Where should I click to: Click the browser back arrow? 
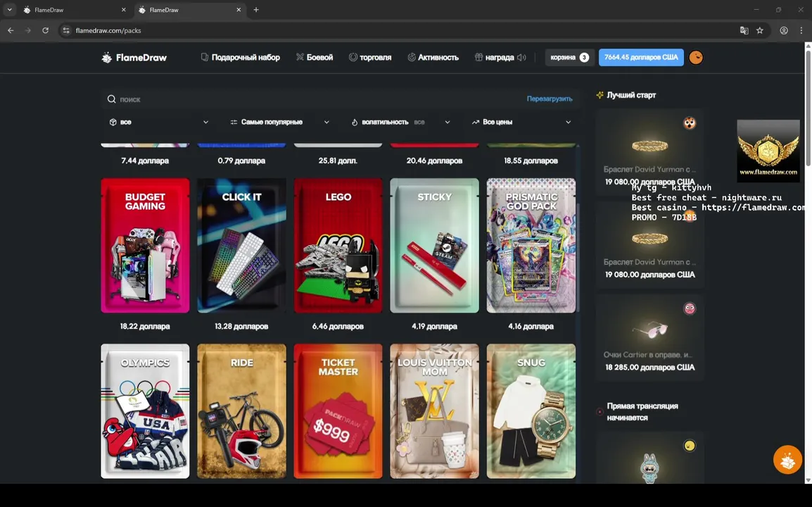(x=11, y=30)
